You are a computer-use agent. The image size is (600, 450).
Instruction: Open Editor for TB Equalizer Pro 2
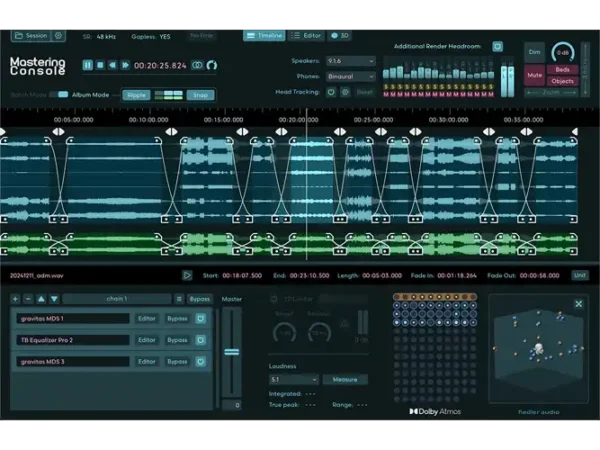coord(147,340)
